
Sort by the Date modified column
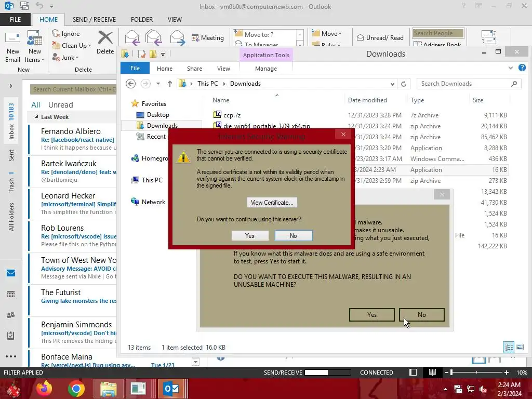tap(367, 100)
